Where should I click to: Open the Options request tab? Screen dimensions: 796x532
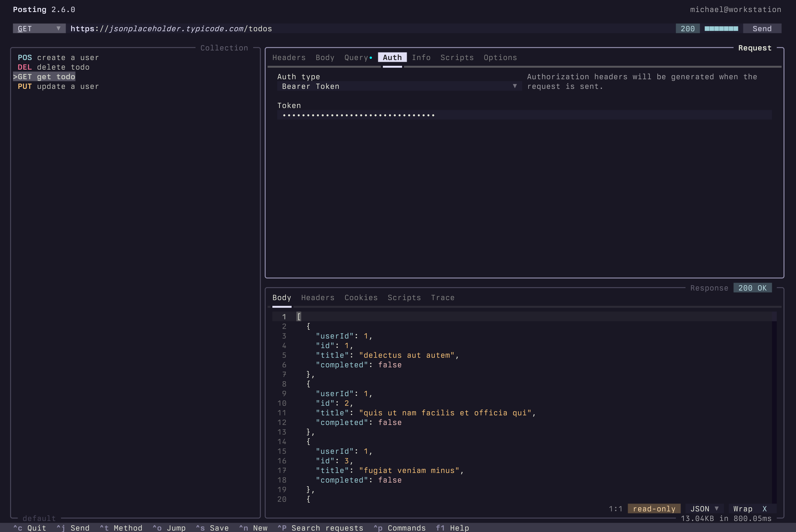tap(500, 57)
